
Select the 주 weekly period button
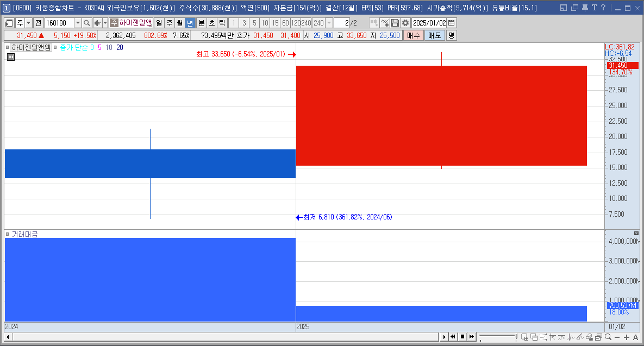[x=170, y=23]
